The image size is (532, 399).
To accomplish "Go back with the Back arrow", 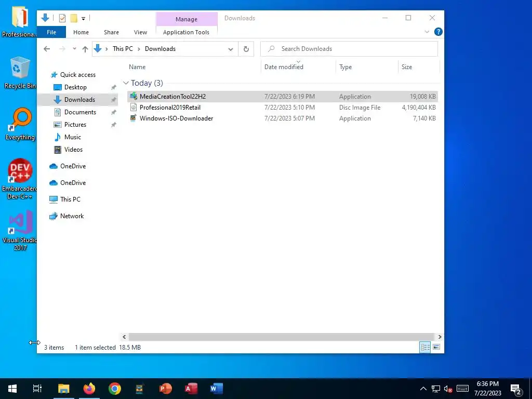I will click(47, 49).
